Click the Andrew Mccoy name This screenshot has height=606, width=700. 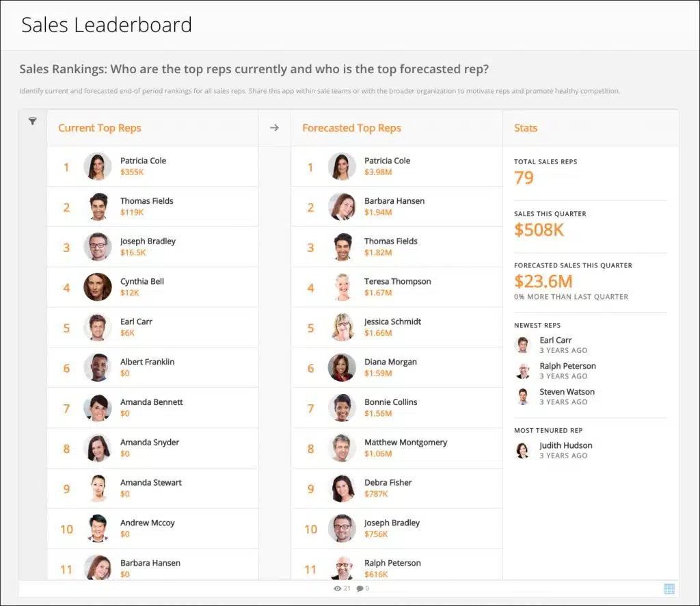pos(148,523)
